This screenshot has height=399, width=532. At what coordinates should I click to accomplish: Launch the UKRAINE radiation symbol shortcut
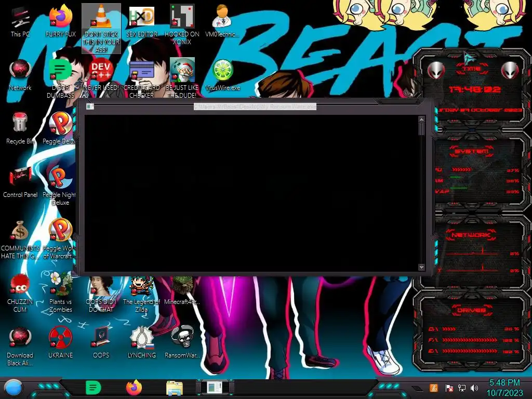60,343
